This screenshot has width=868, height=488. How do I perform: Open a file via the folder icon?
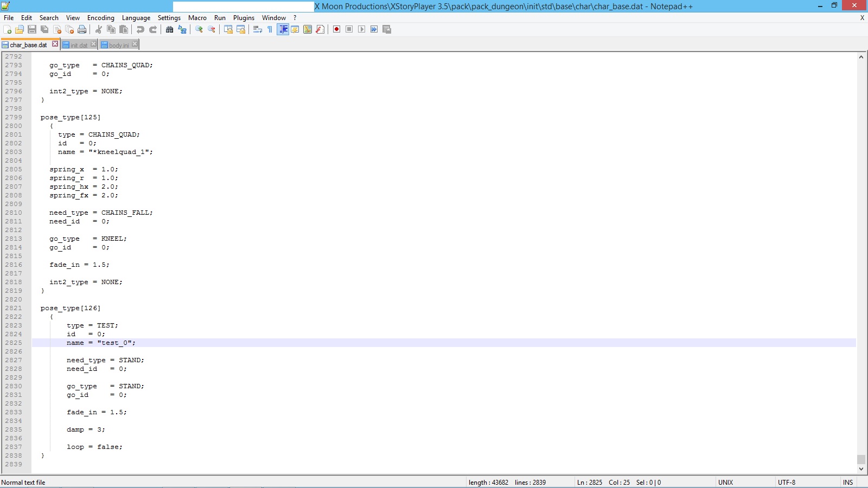click(x=20, y=29)
